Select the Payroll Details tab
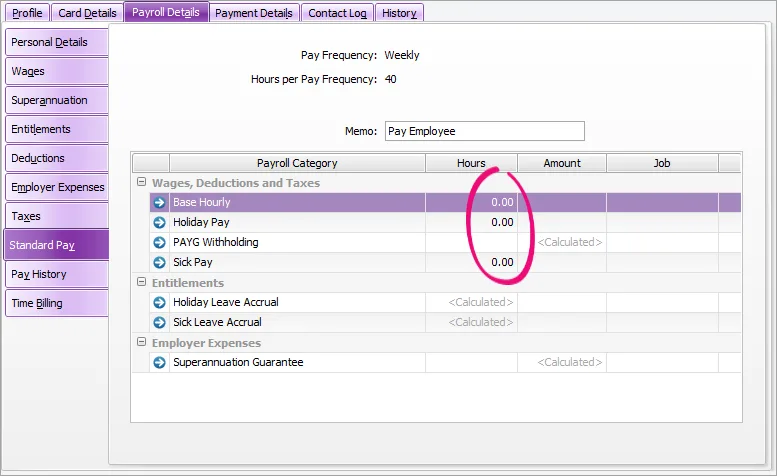The height and width of the screenshot is (476, 777). point(166,12)
